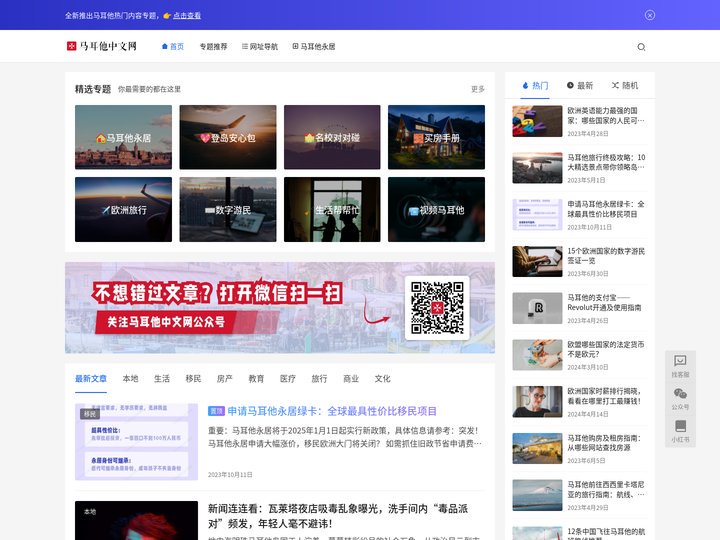Open the 买房手册 topic card

436,137
